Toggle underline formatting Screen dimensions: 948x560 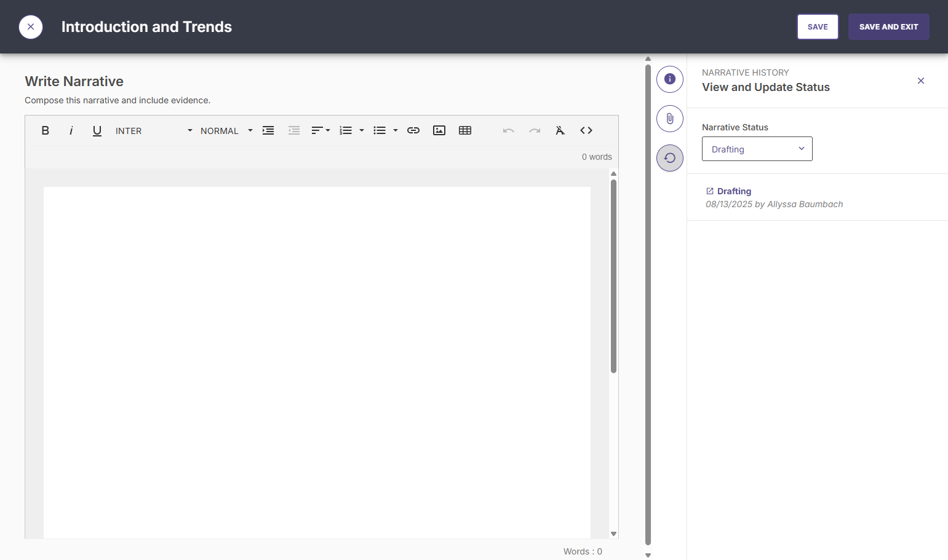coord(97,130)
